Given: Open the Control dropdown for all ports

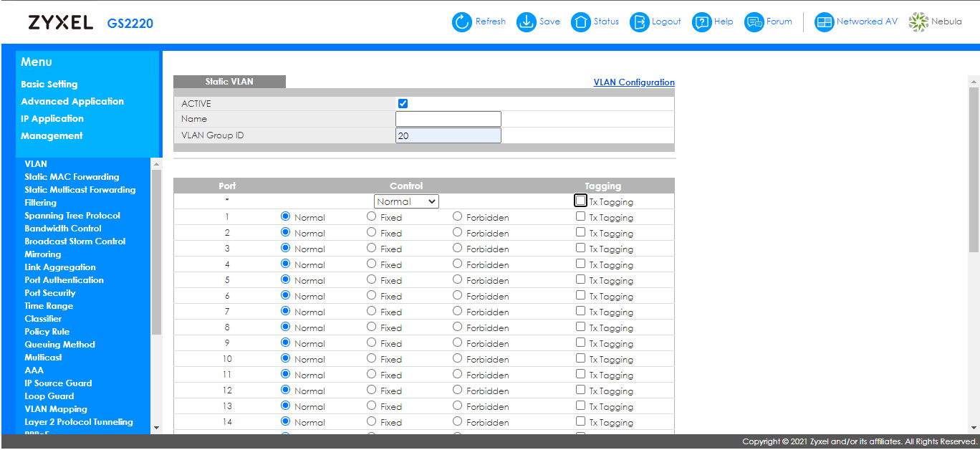Looking at the screenshot, I should click(406, 202).
